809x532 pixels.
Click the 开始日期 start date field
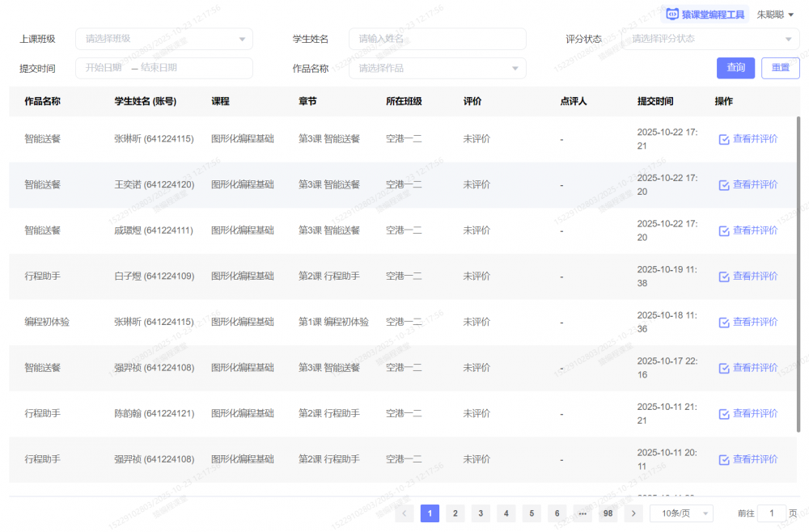click(x=104, y=69)
